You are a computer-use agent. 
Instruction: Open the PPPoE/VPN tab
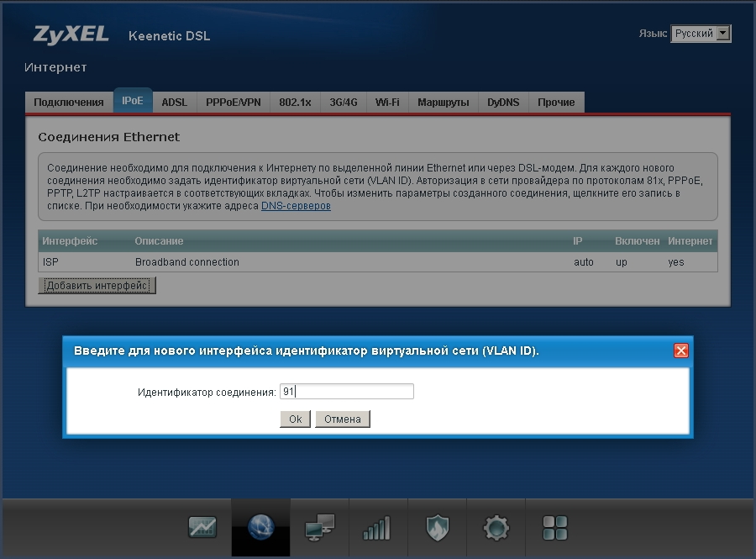[234, 103]
